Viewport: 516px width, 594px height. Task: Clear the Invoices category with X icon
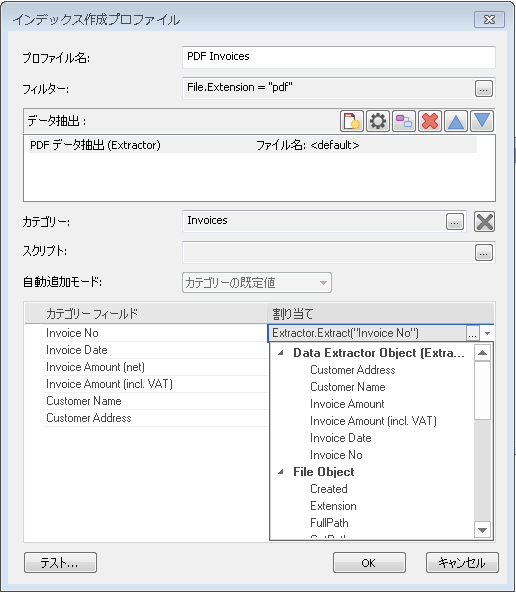pyautogui.click(x=485, y=222)
